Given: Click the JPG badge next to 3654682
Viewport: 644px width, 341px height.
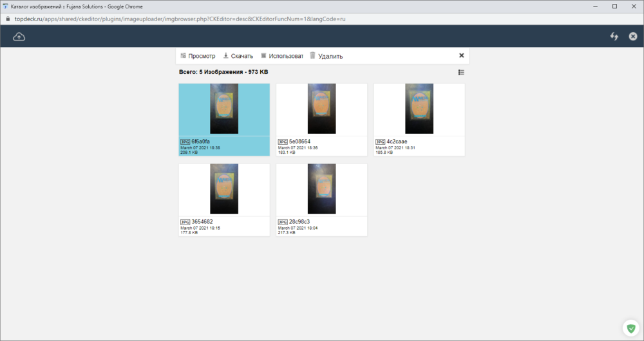Looking at the screenshot, I should click(185, 222).
